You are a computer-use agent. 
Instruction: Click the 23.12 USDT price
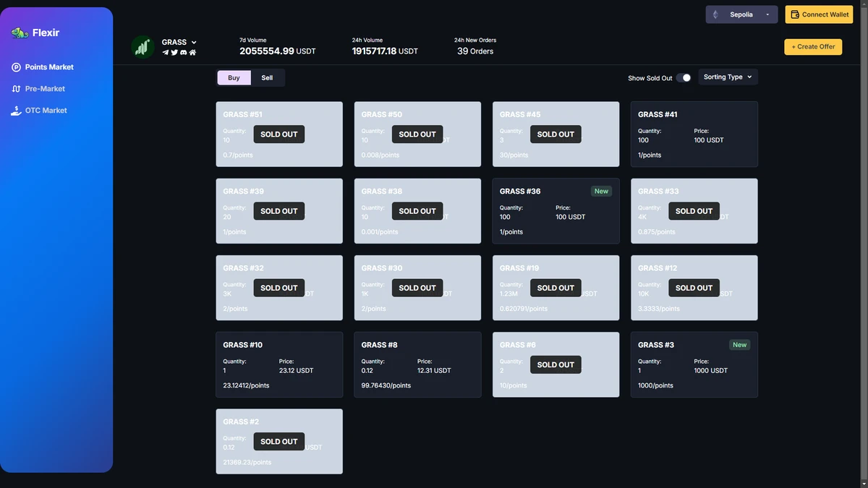click(297, 370)
